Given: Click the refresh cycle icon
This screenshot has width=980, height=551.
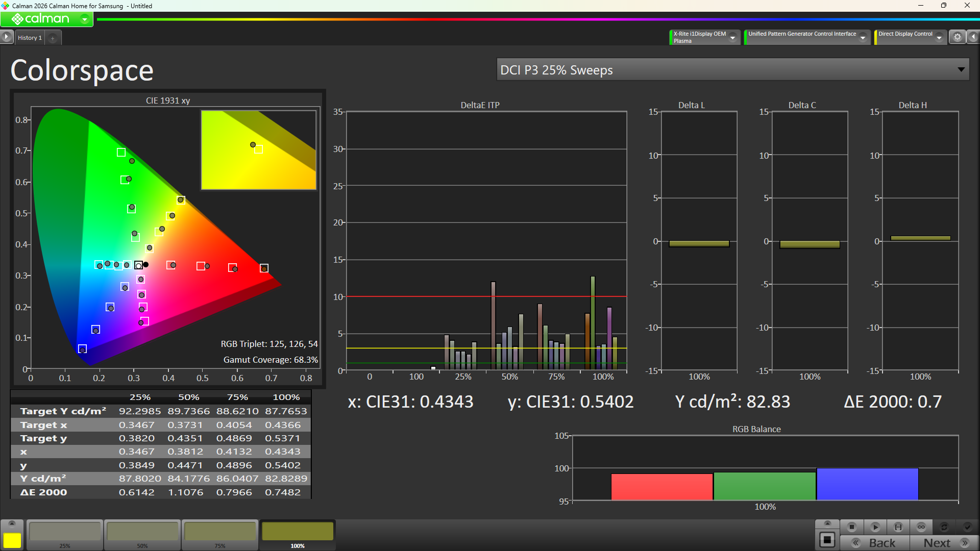Looking at the screenshot, I should coord(944,527).
